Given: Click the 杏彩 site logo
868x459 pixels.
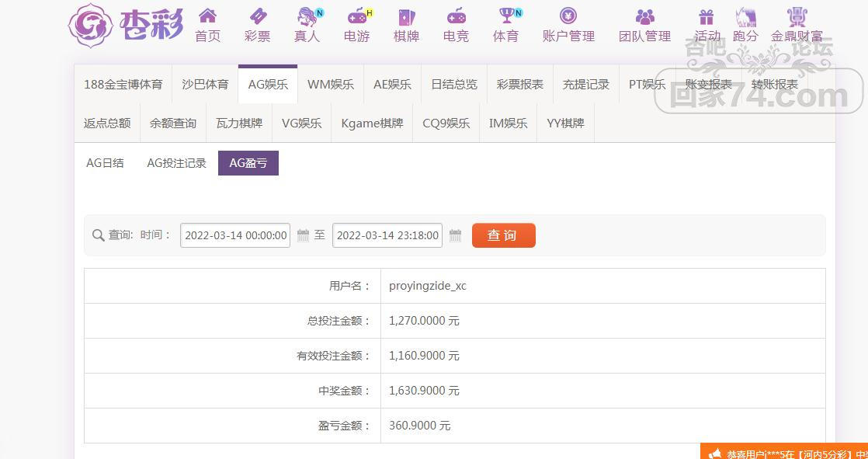Looking at the screenshot, I should [x=125, y=26].
